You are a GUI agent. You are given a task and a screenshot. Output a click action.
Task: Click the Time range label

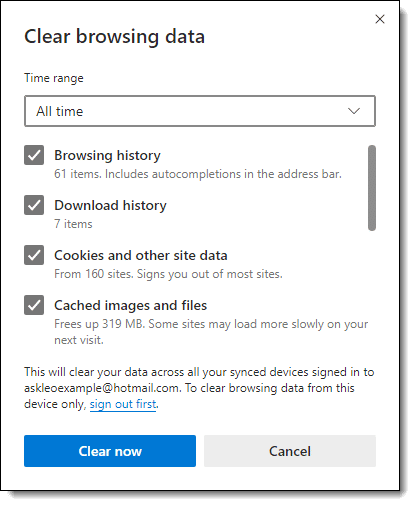54,78
